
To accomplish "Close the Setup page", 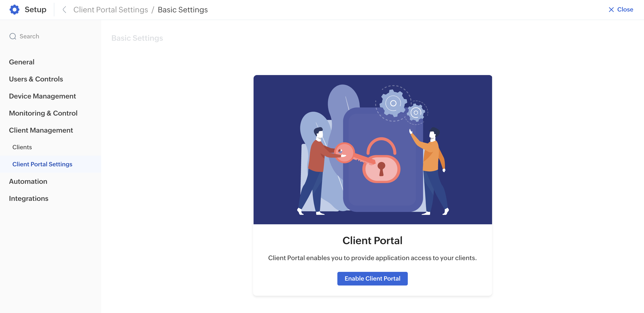I will 621,10.
